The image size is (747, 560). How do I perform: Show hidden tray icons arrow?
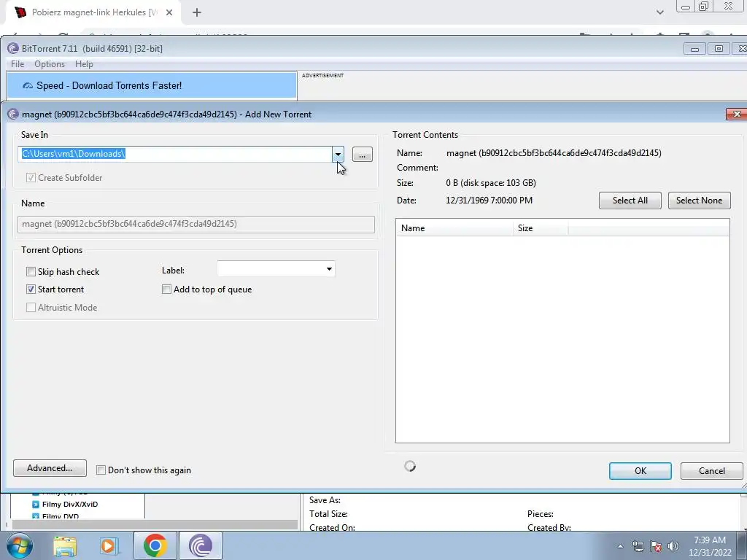point(620,546)
